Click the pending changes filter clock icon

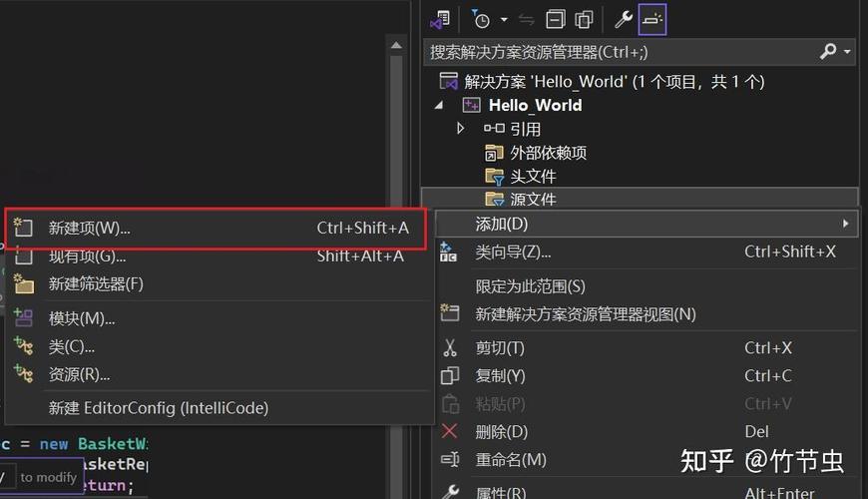(480, 20)
